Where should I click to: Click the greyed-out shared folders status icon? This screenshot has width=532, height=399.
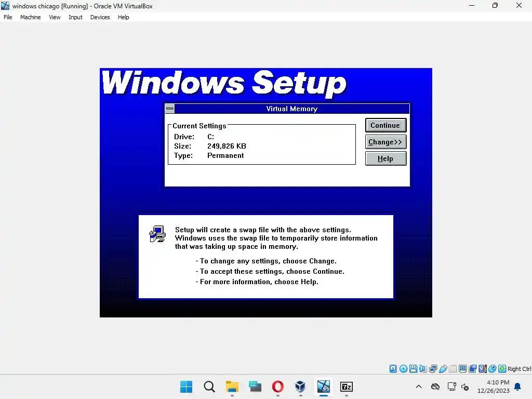453,369
